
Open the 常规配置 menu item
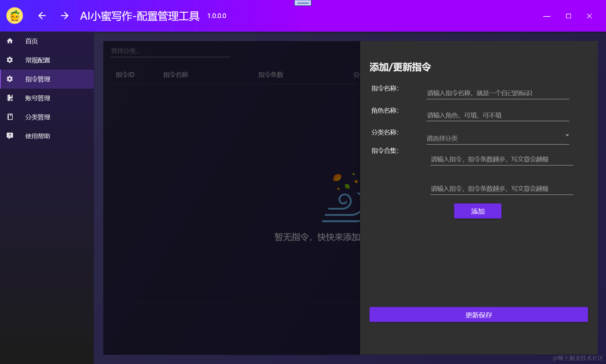coord(47,60)
